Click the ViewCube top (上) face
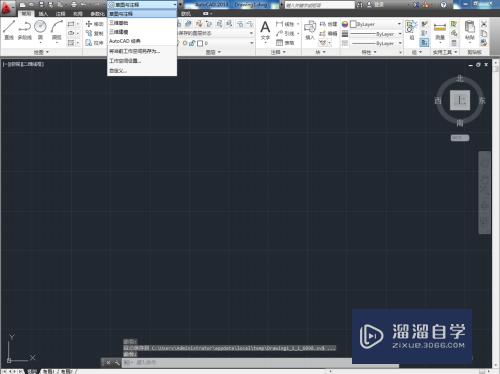Viewport: 500px width, 374px height. point(460,100)
